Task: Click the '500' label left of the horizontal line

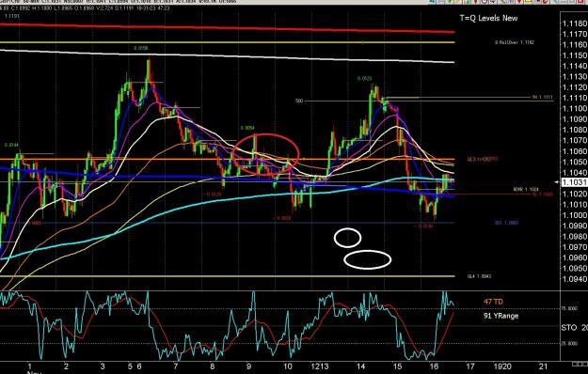Action: (x=299, y=101)
